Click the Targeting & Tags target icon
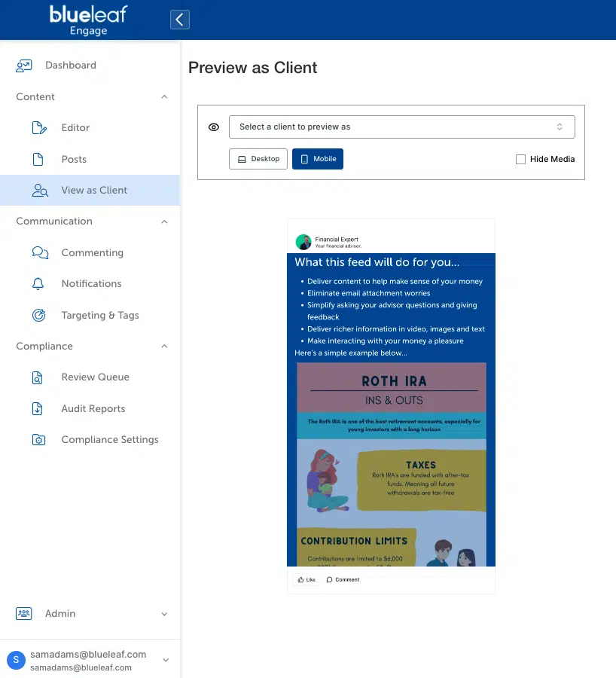The height and width of the screenshot is (678, 616). (39, 316)
